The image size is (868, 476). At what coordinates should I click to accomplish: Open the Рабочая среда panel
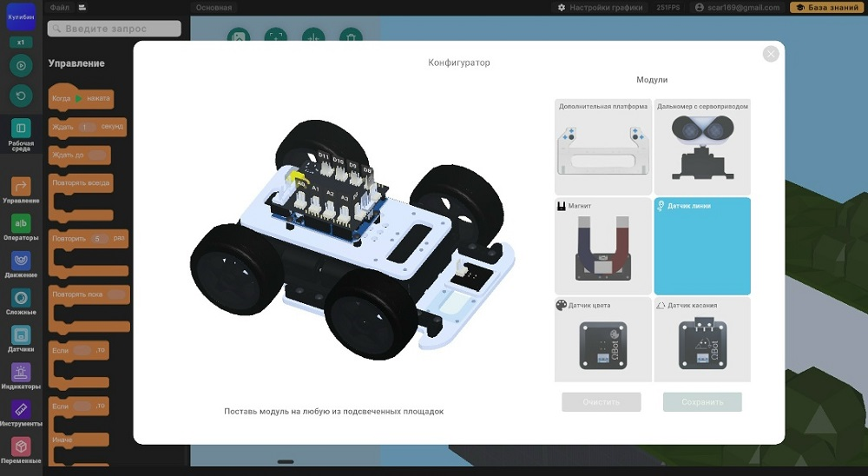point(21,135)
